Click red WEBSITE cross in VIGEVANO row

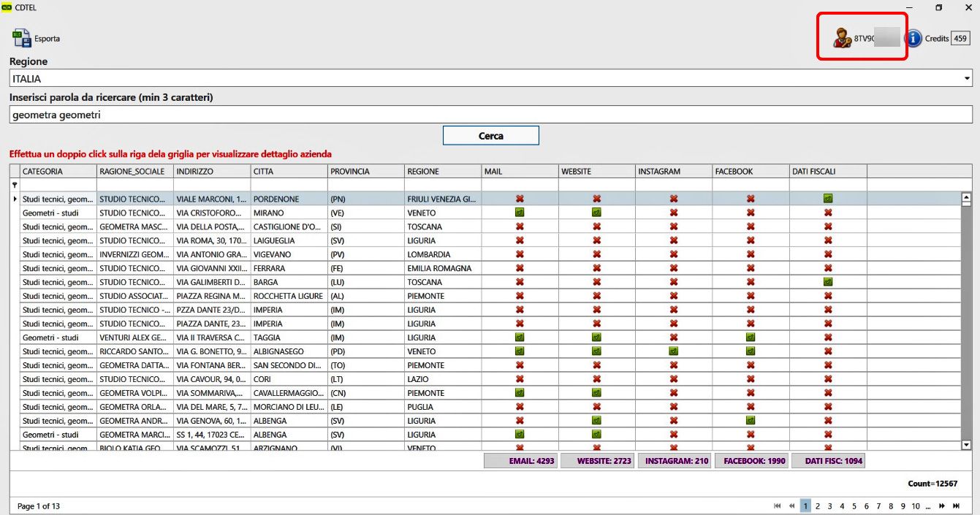tap(596, 254)
